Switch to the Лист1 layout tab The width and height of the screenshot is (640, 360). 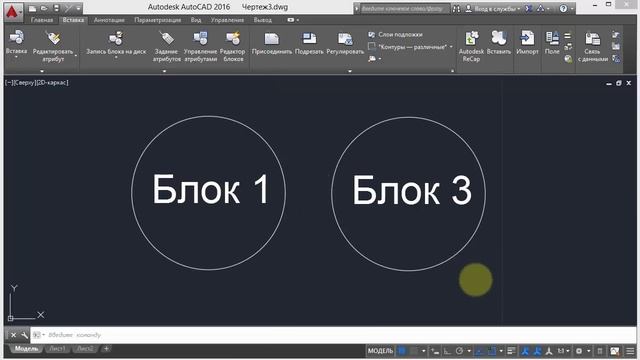(57, 349)
